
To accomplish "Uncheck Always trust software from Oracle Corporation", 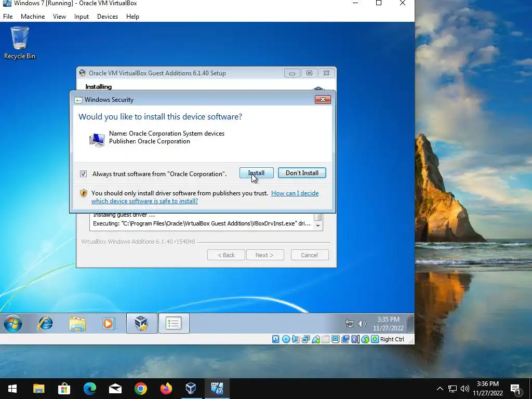I will [x=83, y=174].
